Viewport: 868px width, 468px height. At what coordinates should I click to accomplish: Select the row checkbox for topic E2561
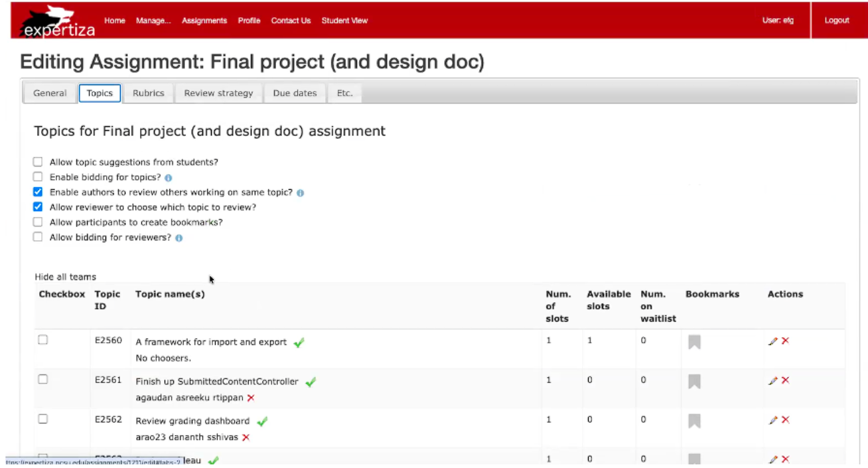43,379
